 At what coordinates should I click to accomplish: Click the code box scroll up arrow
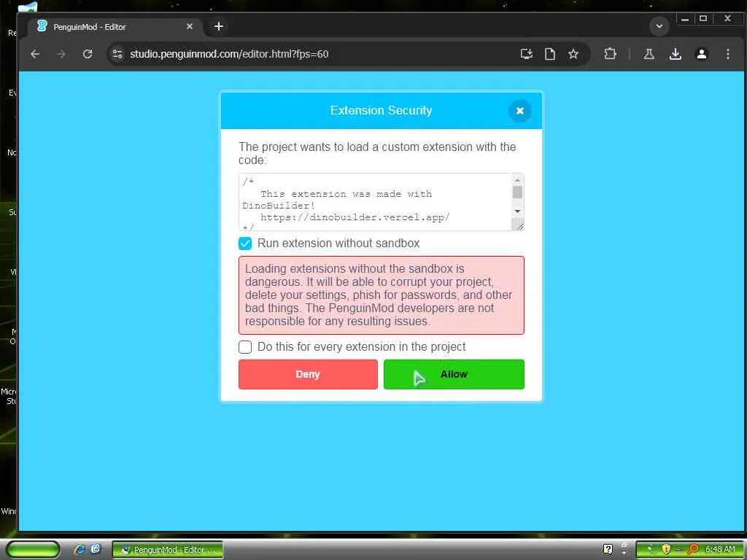[517, 180]
